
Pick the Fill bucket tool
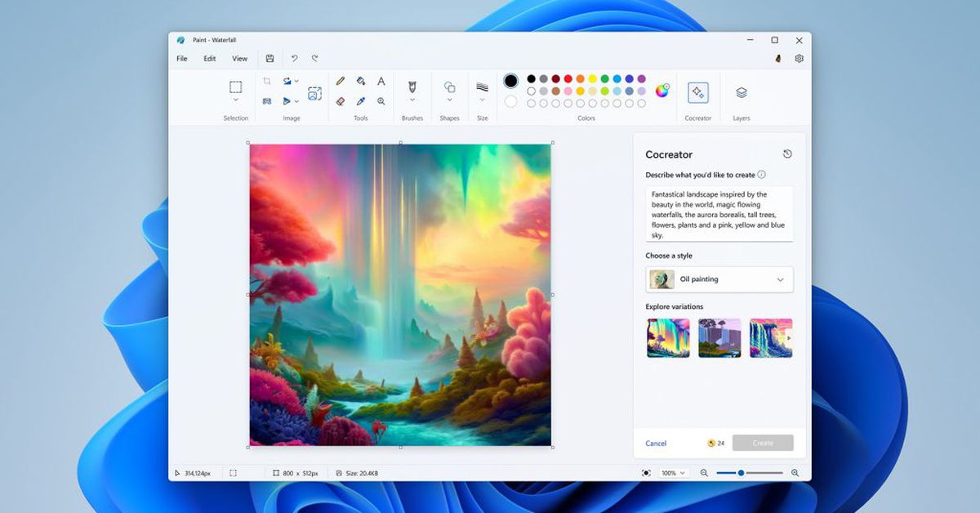click(x=361, y=82)
